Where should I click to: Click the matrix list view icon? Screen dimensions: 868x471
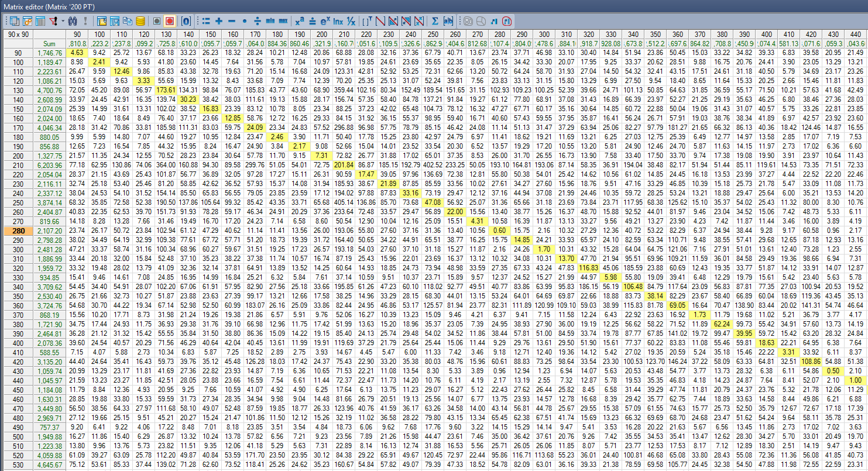click(15, 21)
